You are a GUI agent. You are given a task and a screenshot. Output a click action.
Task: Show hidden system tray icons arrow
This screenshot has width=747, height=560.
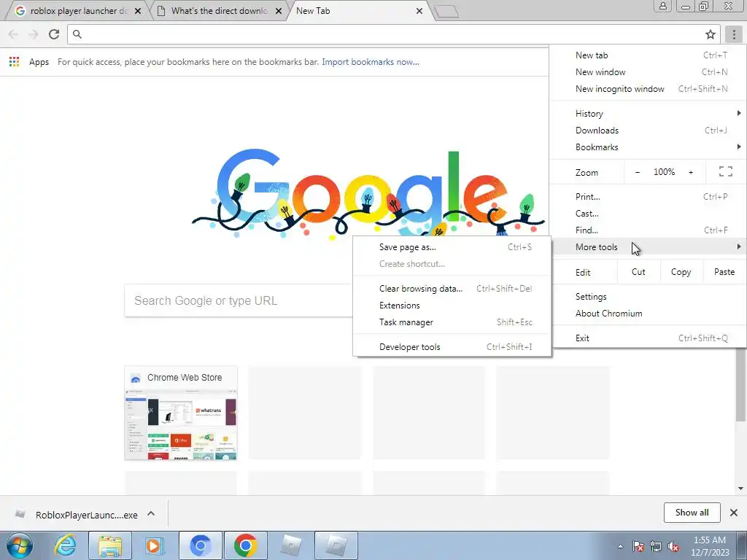620,546
